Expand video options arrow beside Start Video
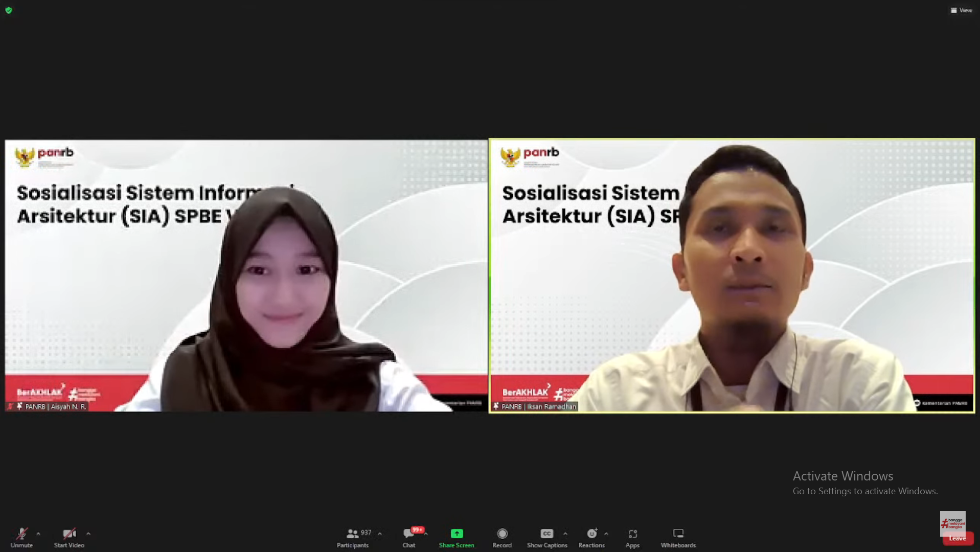The width and height of the screenshot is (980, 552). pyautogui.click(x=88, y=534)
